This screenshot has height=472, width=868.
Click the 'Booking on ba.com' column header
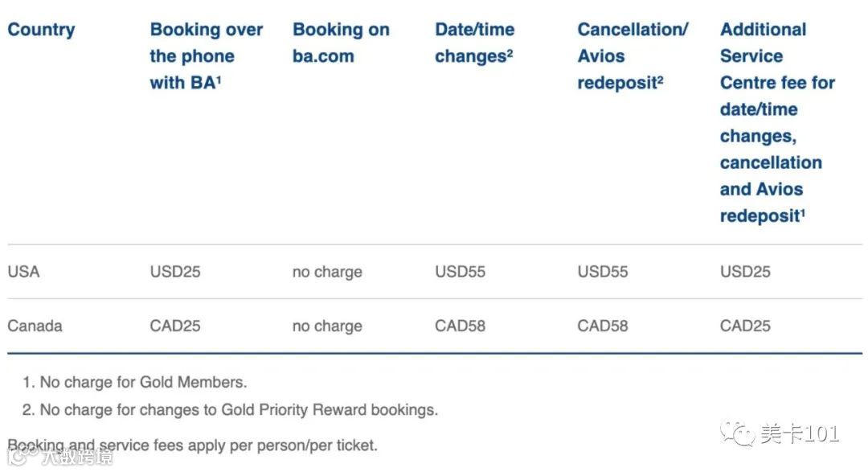coord(341,43)
